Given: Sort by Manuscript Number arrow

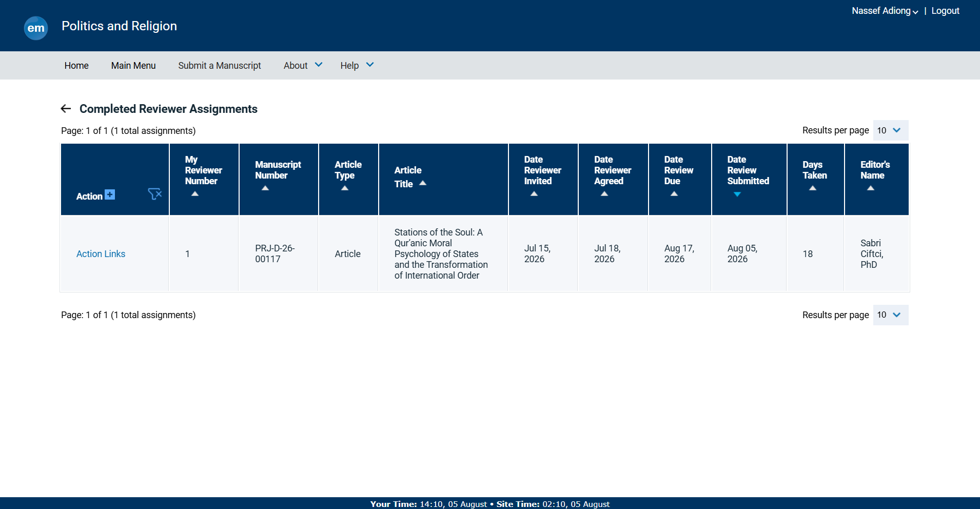Looking at the screenshot, I should coord(265,188).
